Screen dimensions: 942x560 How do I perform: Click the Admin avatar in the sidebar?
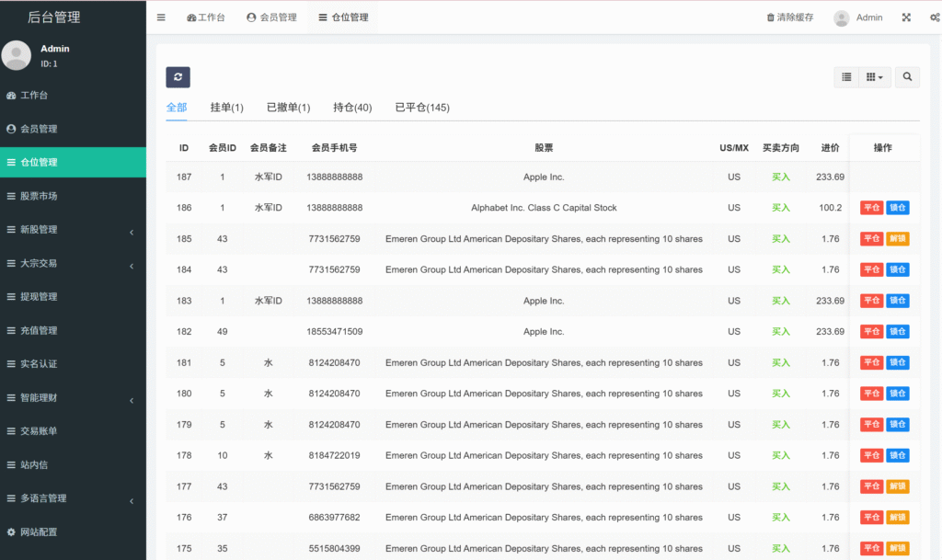click(x=17, y=56)
